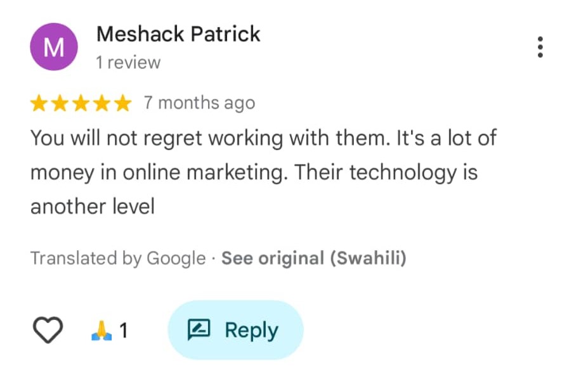
Task: Open the three-dot more options menu
Action: coord(540,47)
